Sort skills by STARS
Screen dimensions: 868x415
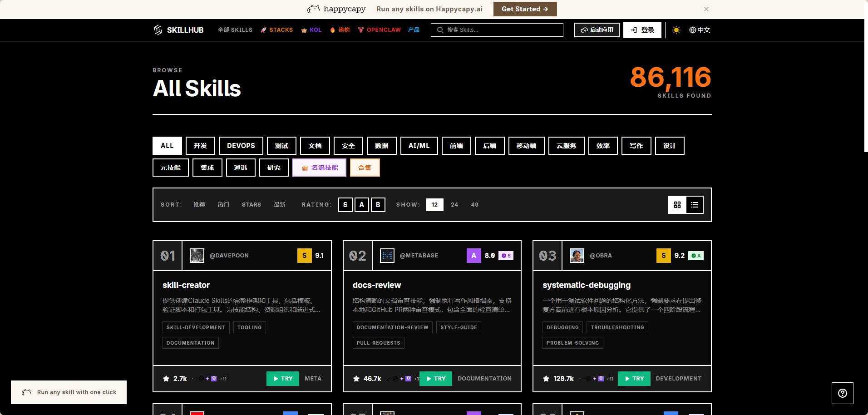[252, 205]
